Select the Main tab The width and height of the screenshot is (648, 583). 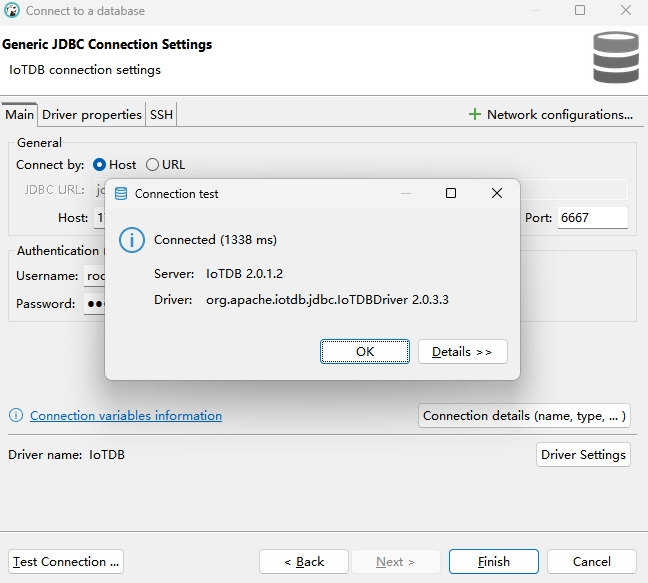[19, 115]
